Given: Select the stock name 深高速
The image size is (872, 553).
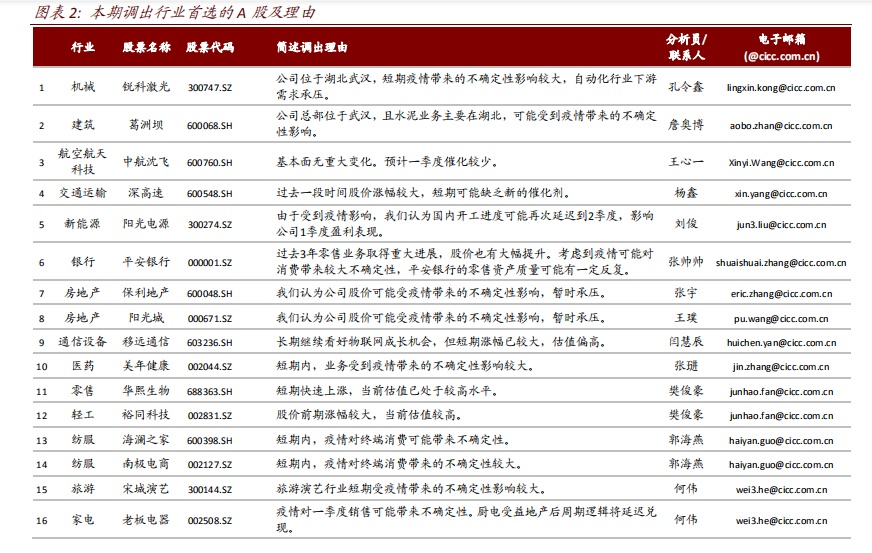Looking at the screenshot, I should (146, 193).
